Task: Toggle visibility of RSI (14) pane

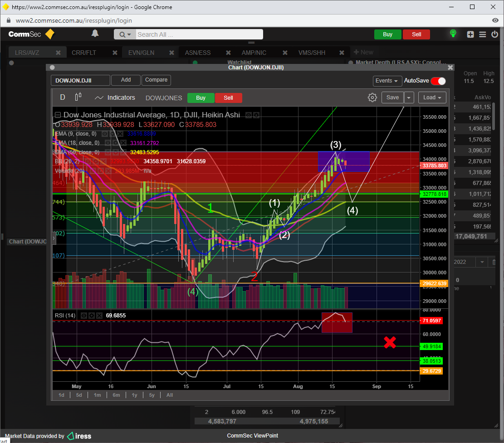Action: (84, 316)
